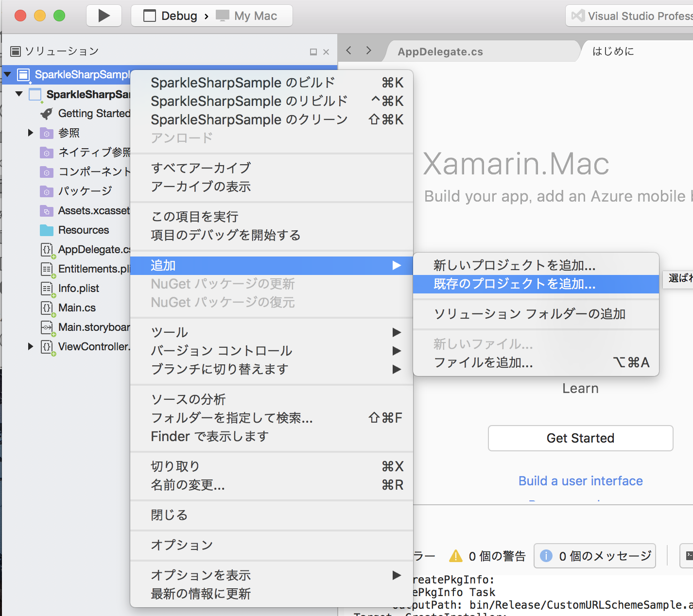Click the 参照 folder icon
The width and height of the screenshot is (693, 616).
tap(47, 133)
